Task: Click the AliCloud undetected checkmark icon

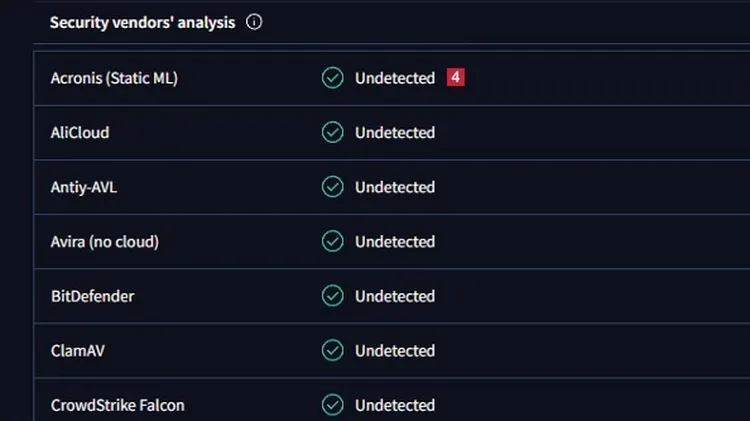Action: tap(332, 132)
